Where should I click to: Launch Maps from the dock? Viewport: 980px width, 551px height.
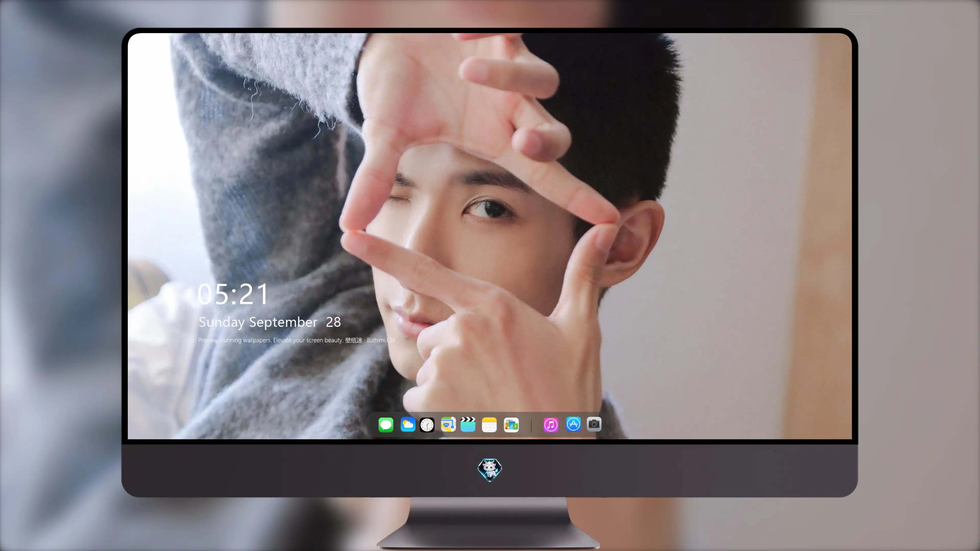coord(448,424)
